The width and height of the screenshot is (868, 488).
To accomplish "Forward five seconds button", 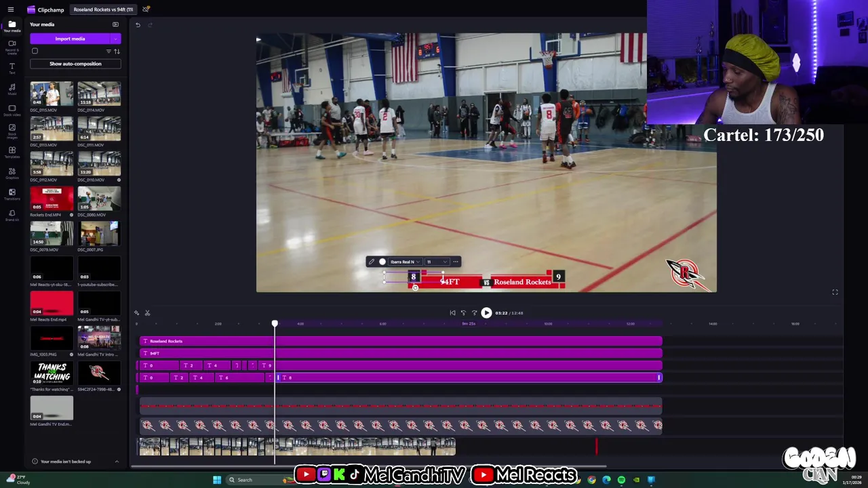I will 474,313.
